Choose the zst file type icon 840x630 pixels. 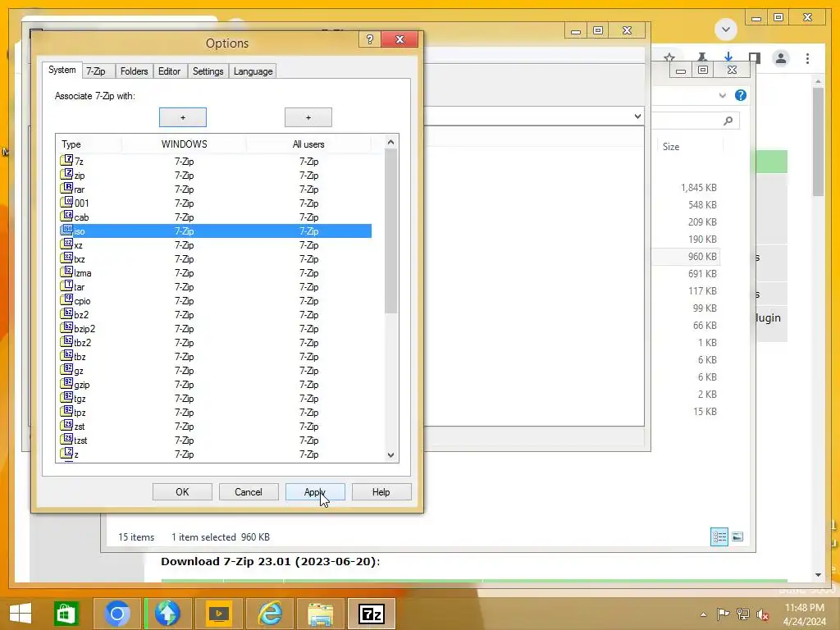click(x=66, y=425)
